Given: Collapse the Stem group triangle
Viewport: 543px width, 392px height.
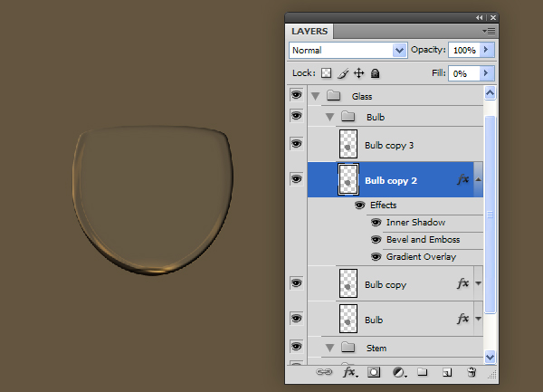Looking at the screenshot, I should pyautogui.click(x=329, y=348).
